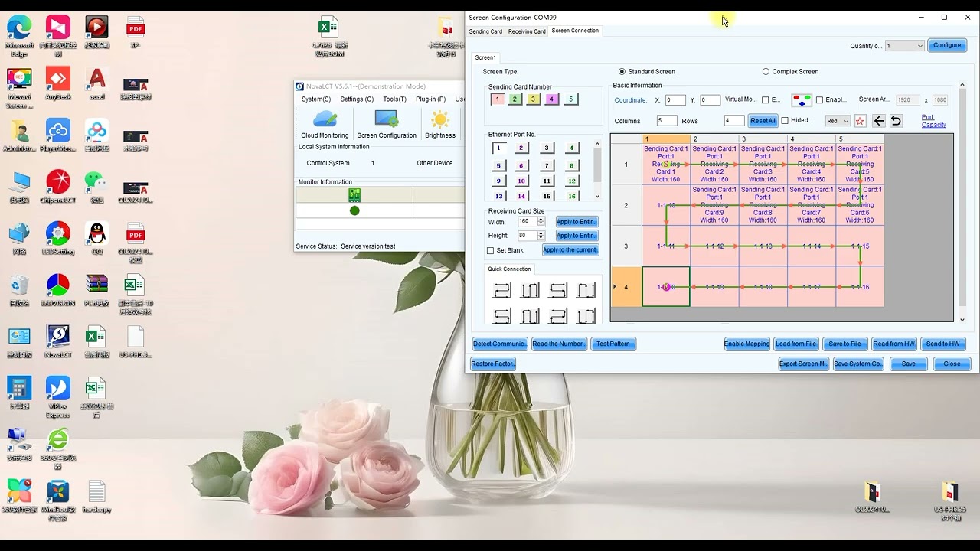The width and height of the screenshot is (980, 551).
Task: Select third pattern in second Quick Connection row
Action: 558,315
